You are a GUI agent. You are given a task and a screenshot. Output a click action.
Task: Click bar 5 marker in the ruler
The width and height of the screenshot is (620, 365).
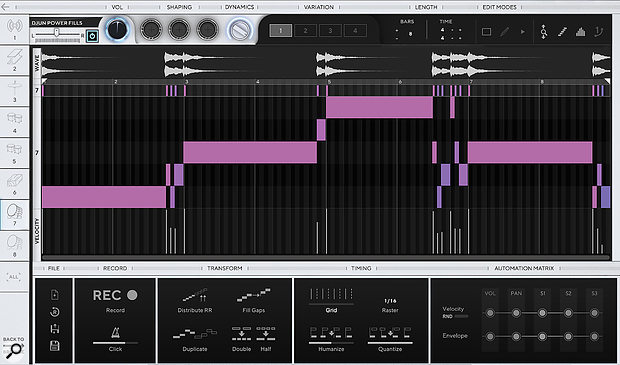tap(329, 82)
